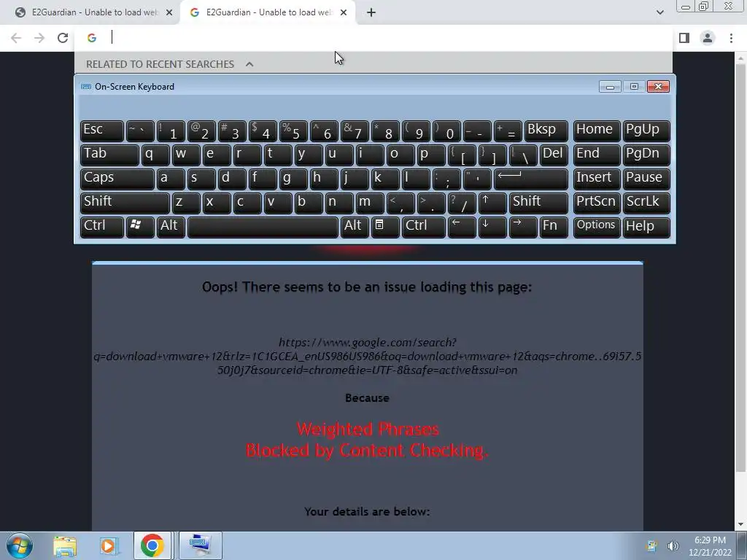The width and height of the screenshot is (747, 560).
Task: Click the Chrome reload page icon
Action: point(63,38)
